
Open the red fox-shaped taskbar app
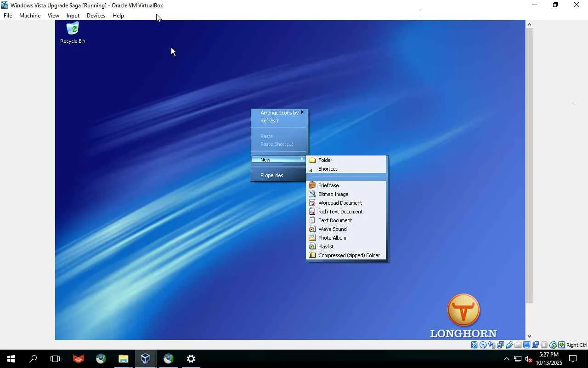coord(79,359)
